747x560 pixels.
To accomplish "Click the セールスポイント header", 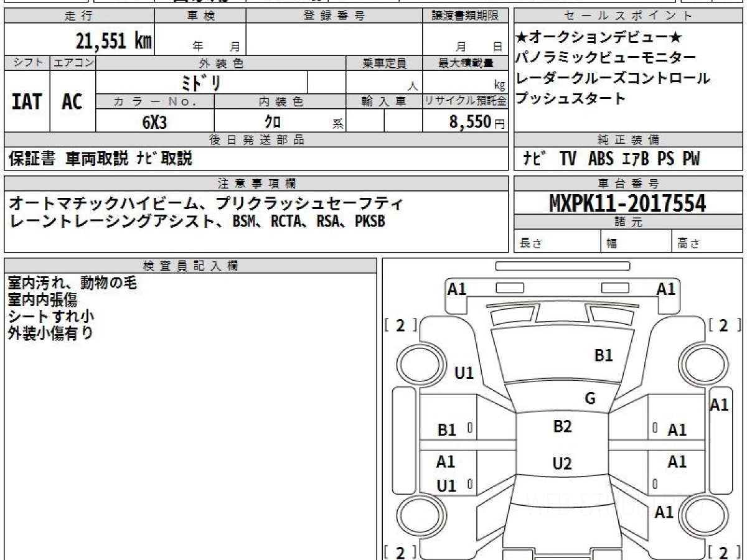I will coord(629,16).
